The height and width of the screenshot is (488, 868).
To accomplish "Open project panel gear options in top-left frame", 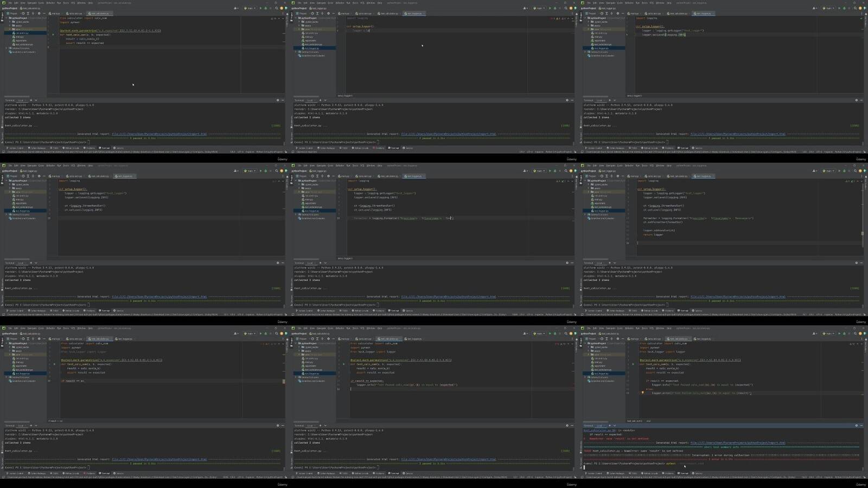I will (x=39, y=14).
